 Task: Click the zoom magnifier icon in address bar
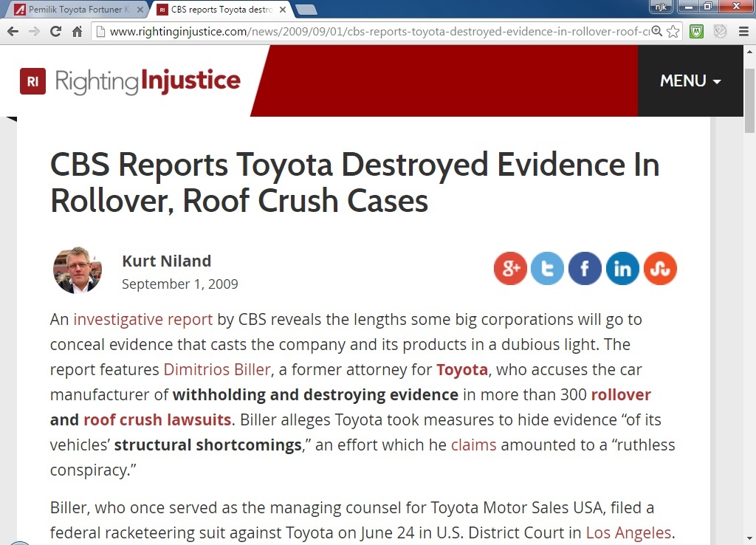click(656, 31)
